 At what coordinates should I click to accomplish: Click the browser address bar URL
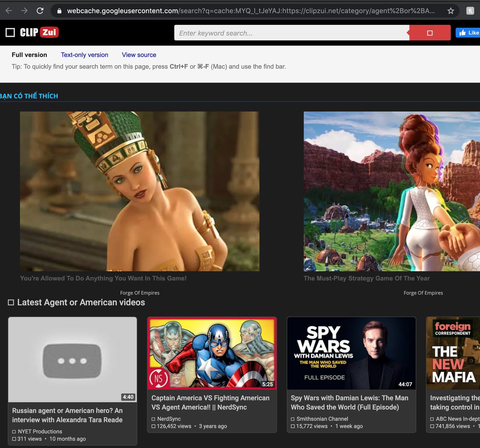pyautogui.click(x=251, y=11)
